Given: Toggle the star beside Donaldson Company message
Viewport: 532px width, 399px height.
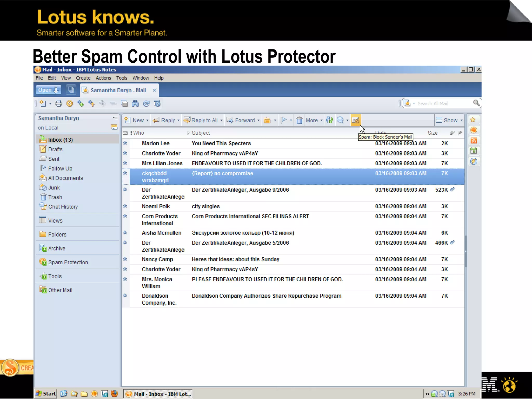Looking at the screenshot, I should click(x=125, y=296).
